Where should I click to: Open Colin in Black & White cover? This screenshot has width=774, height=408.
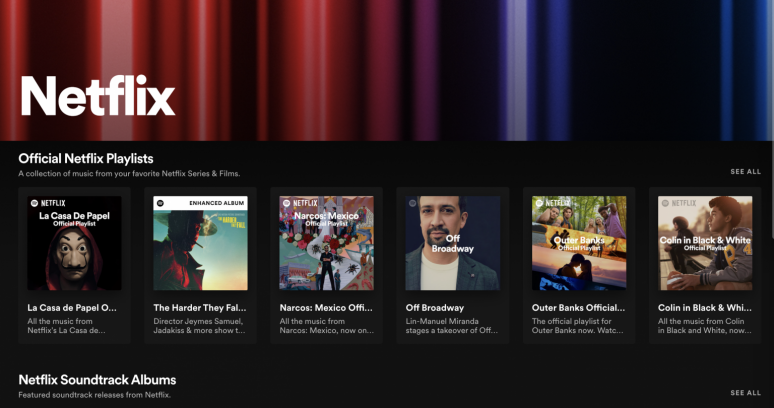coord(704,243)
